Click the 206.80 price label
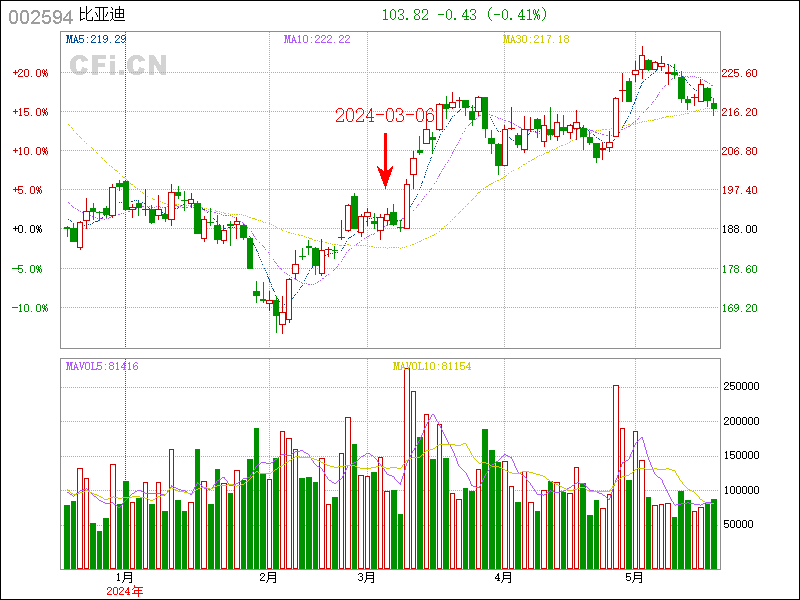 tap(740, 151)
